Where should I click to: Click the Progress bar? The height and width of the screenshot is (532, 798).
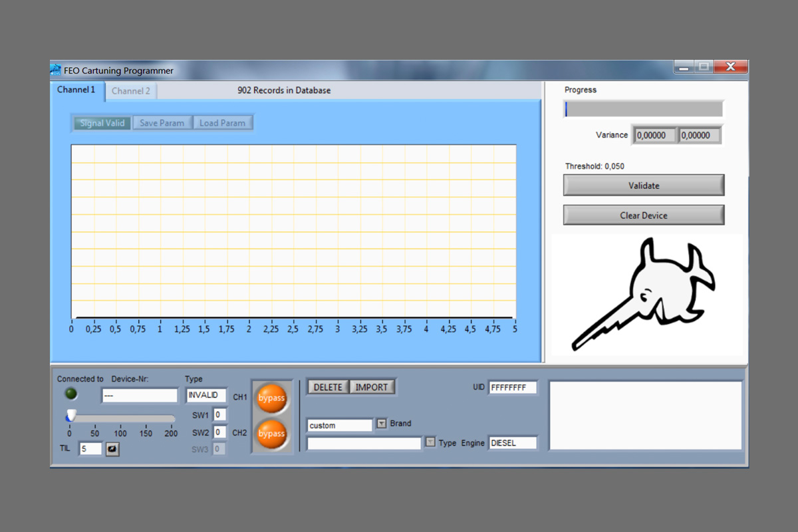point(643,109)
